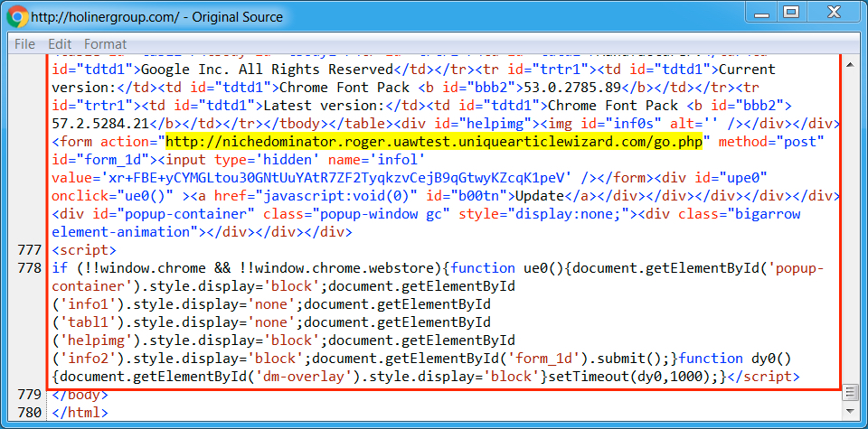Click the setTimeout(dy0,1000) code

pyautogui.click(x=631, y=377)
